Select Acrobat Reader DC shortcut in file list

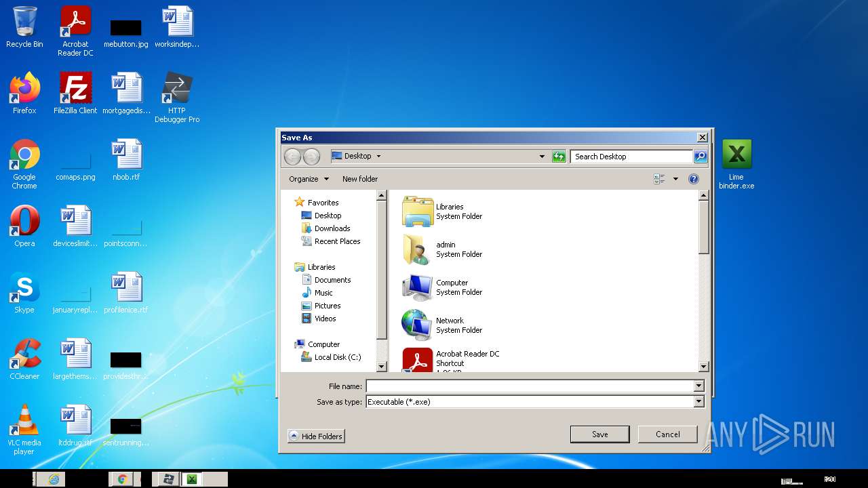click(x=452, y=360)
